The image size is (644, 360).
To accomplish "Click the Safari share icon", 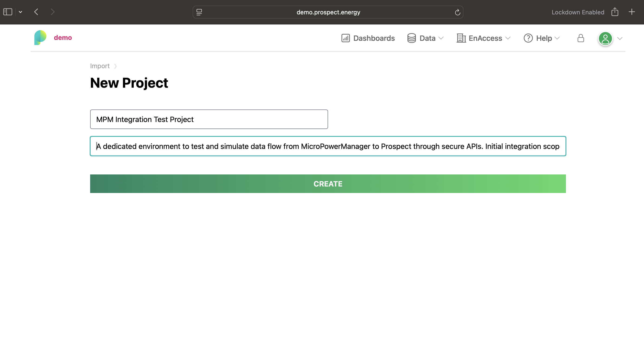I will click(615, 12).
